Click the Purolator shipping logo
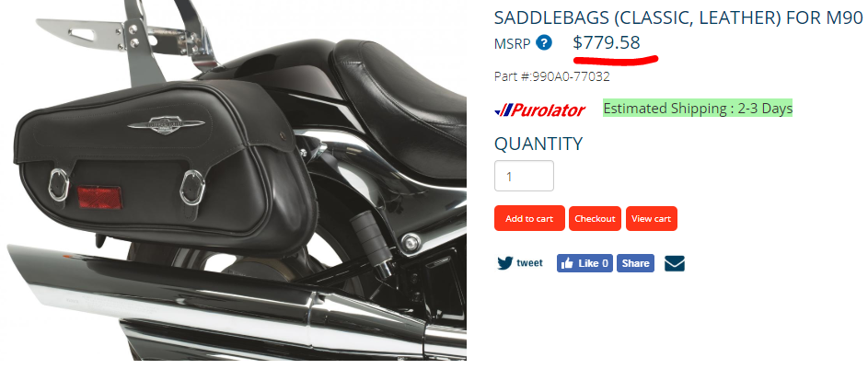The image size is (868, 369). [x=539, y=110]
